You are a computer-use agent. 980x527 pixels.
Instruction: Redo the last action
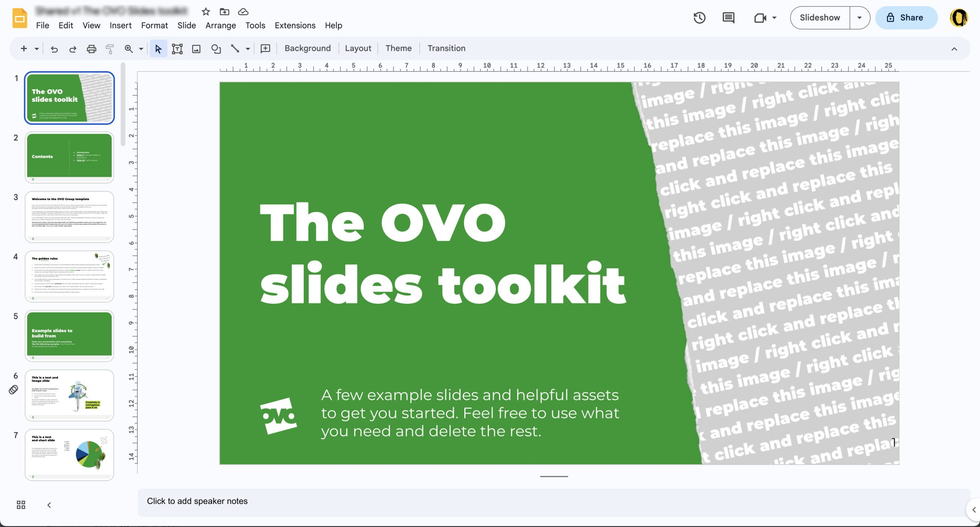coord(73,49)
